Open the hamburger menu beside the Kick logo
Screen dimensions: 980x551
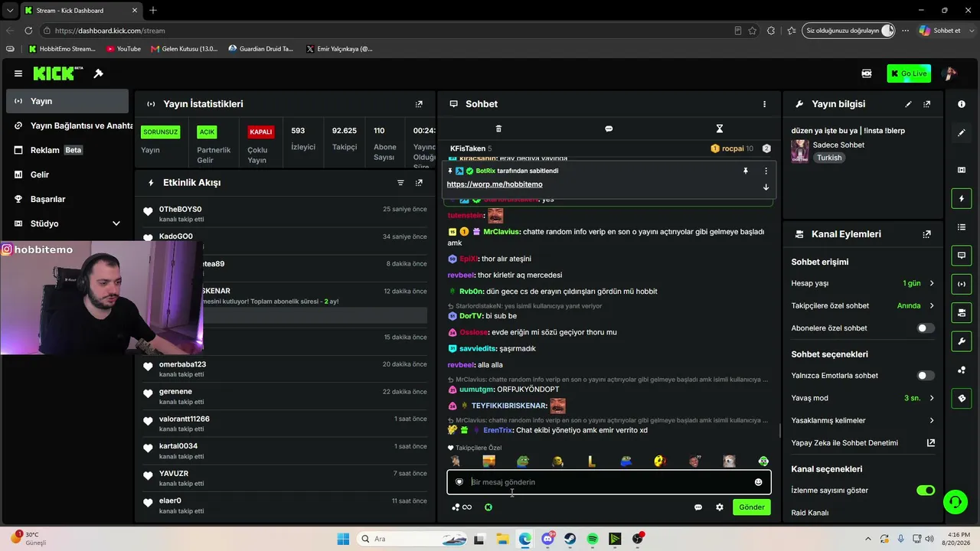pyautogui.click(x=18, y=73)
